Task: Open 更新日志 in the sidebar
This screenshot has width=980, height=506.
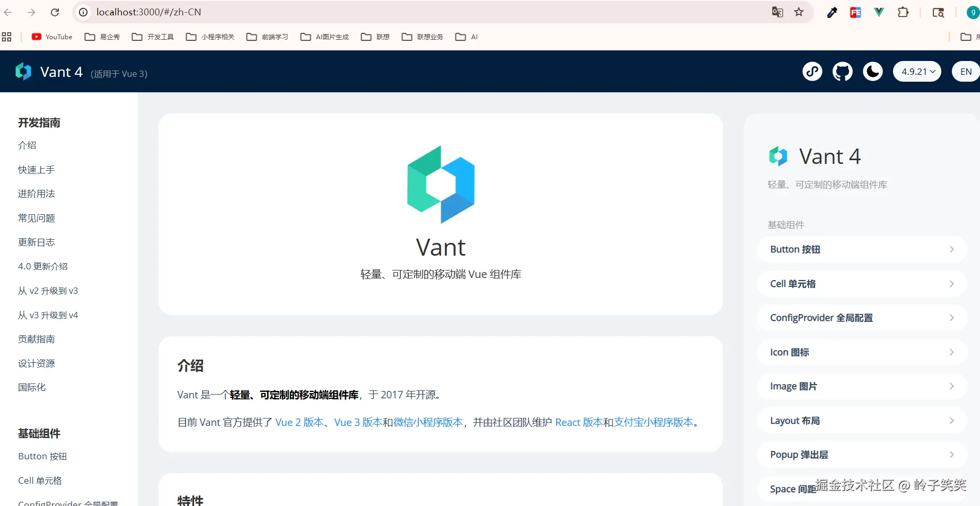Action: [37, 242]
